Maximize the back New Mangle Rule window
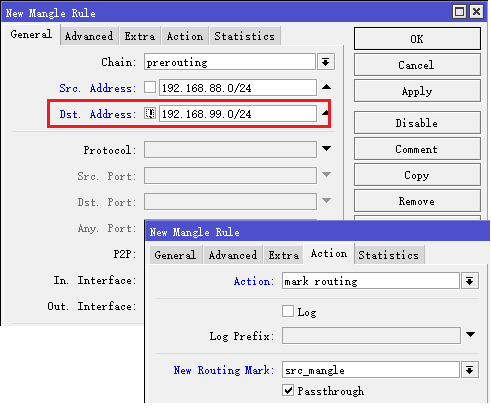The image size is (491, 413). click(x=460, y=12)
